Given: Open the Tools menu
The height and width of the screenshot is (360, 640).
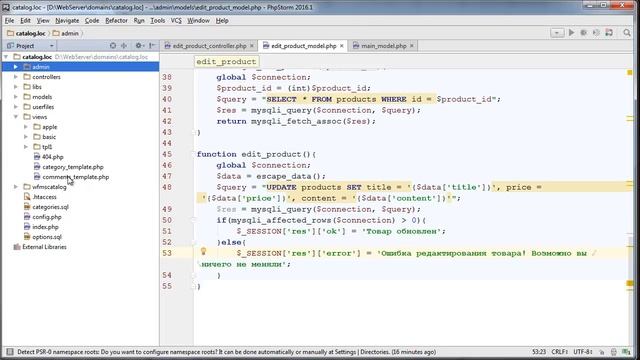Looking at the screenshot, I should (x=158, y=20).
